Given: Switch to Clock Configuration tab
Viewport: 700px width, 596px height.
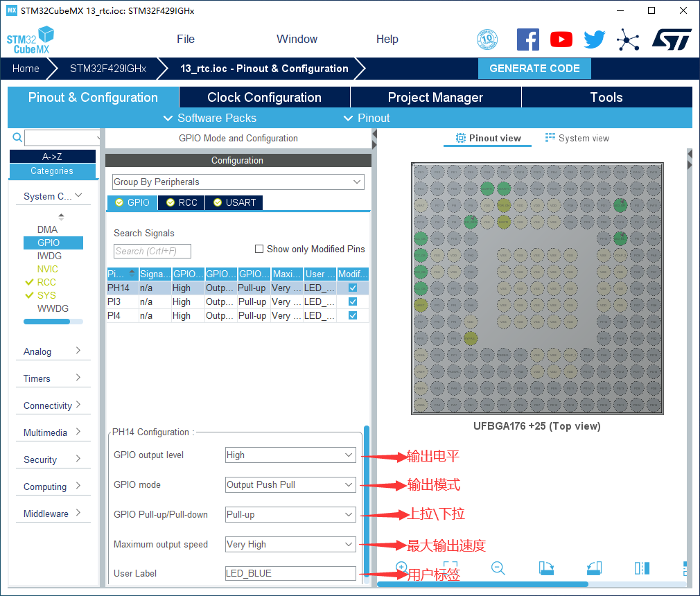Looking at the screenshot, I should point(264,98).
